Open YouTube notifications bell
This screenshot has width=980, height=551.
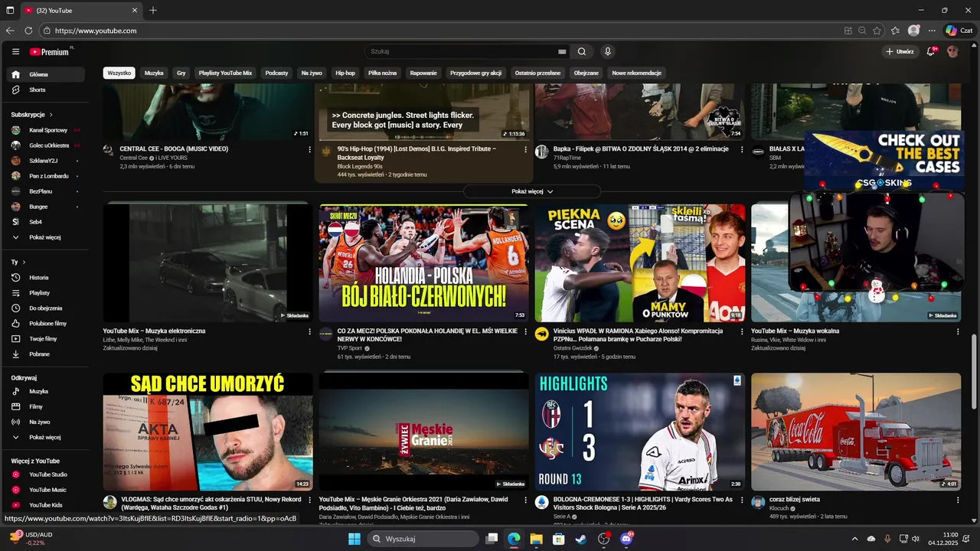click(x=932, y=52)
